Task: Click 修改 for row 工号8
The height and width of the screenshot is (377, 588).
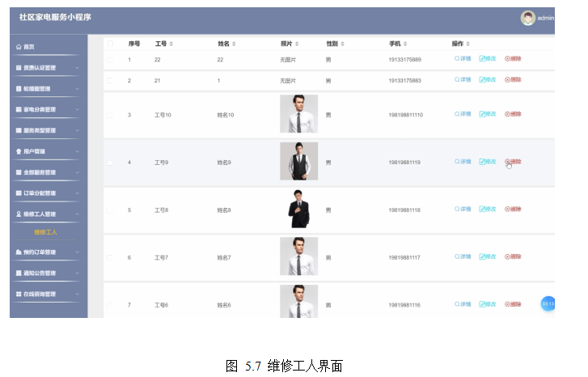Action: (488, 209)
